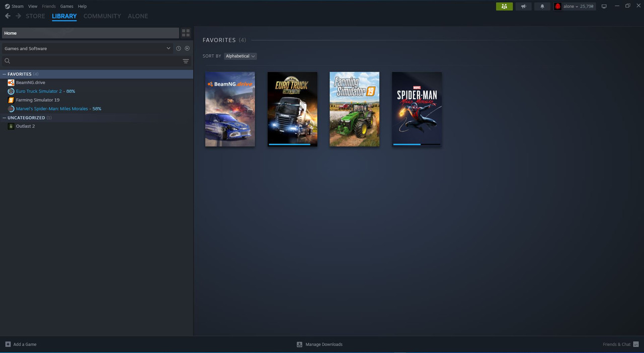Open the Farming Simulator 19 cover
Viewport: 644px width, 353px height.
pos(355,109)
